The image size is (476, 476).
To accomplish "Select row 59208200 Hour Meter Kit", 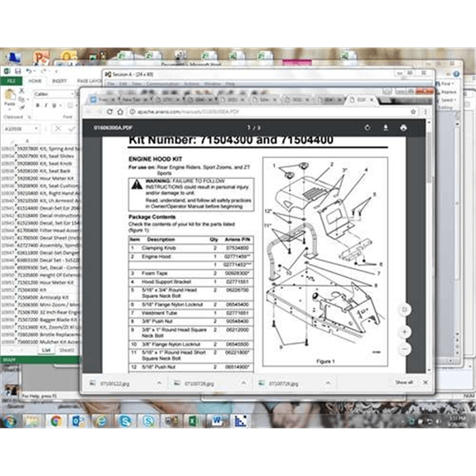I will click(41, 179).
